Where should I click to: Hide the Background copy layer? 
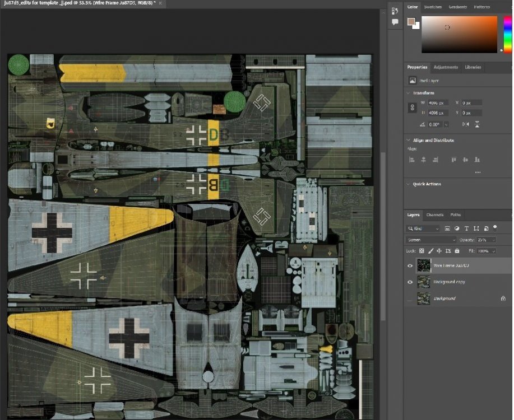point(411,282)
